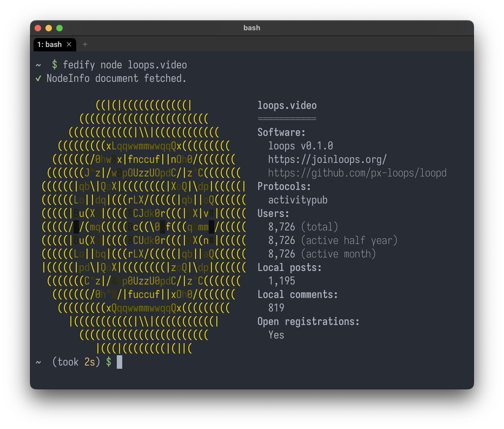
Task: Click the terminal cursor at the prompt
Action: [x=120, y=362]
